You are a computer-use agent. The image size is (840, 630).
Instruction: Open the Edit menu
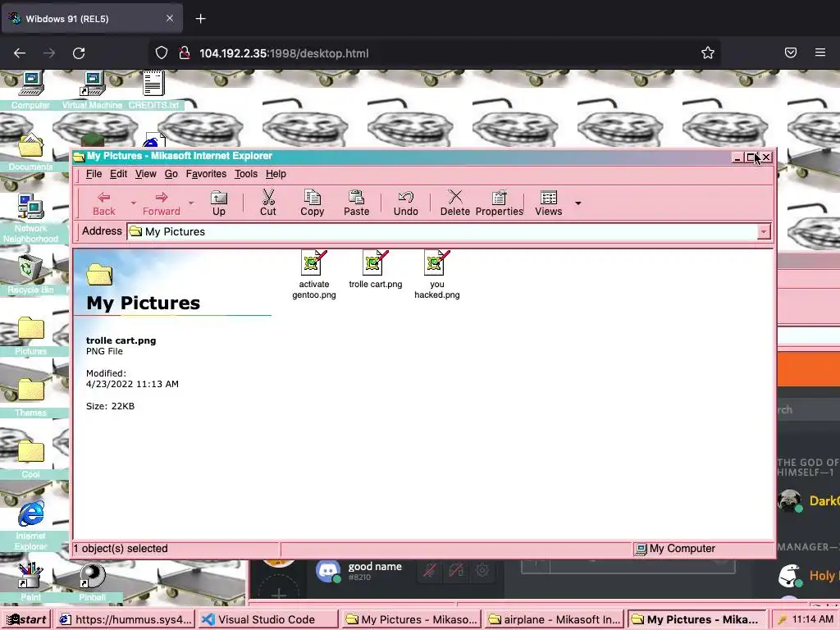click(118, 174)
